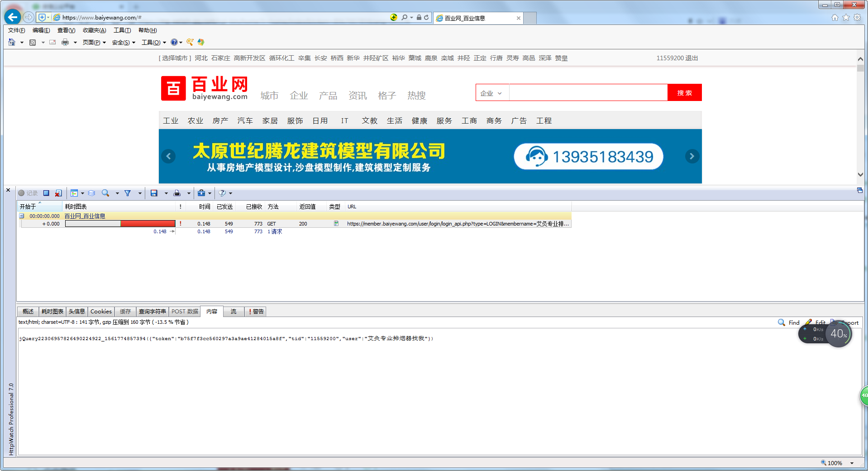Open the 企业 search category dropdown
This screenshot has height=471, width=868.
click(491, 93)
